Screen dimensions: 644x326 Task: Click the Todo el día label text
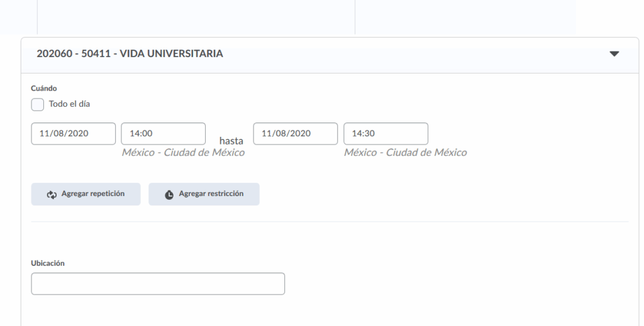(x=69, y=104)
